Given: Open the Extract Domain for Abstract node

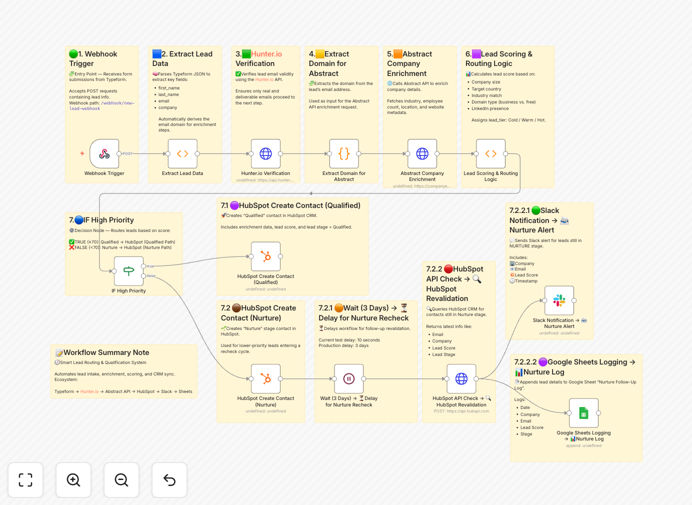Looking at the screenshot, I should tap(344, 154).
